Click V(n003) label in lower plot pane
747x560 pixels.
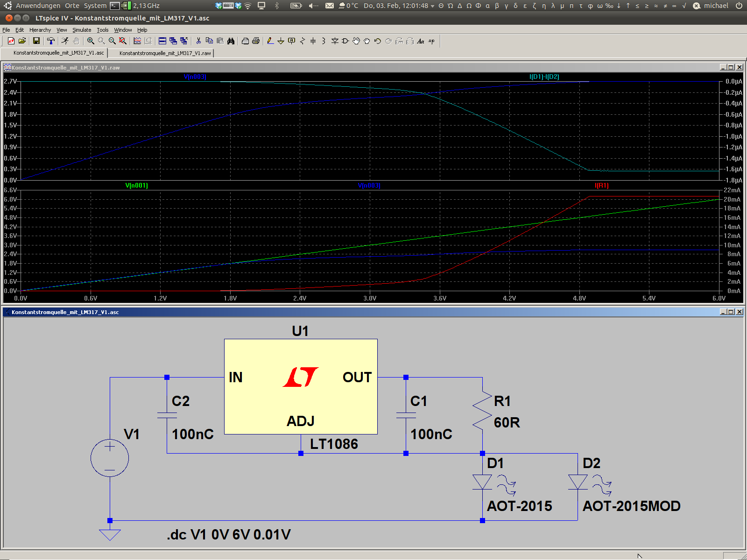(x=369, y=185)
